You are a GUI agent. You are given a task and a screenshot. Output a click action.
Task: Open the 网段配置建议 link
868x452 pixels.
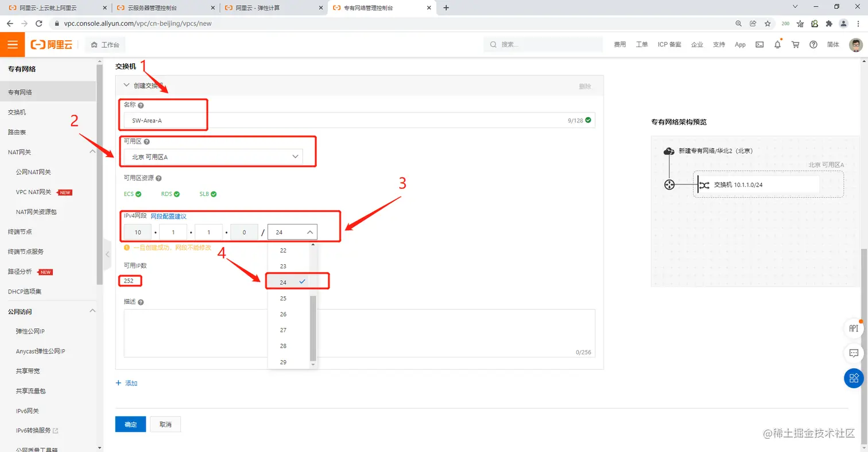click(168, 216)
